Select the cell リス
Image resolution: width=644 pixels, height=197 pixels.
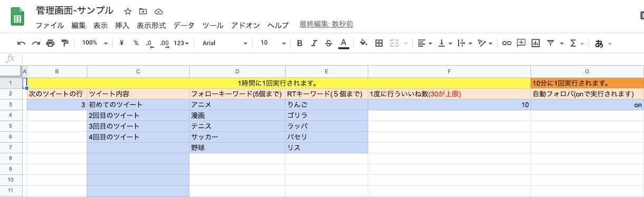[326, 147]
